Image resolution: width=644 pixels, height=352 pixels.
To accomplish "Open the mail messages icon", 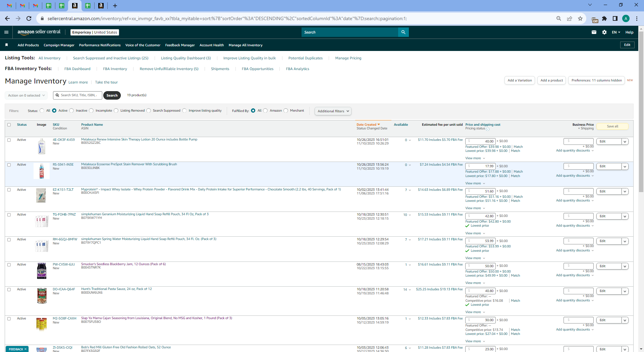I will pos(594,32).
